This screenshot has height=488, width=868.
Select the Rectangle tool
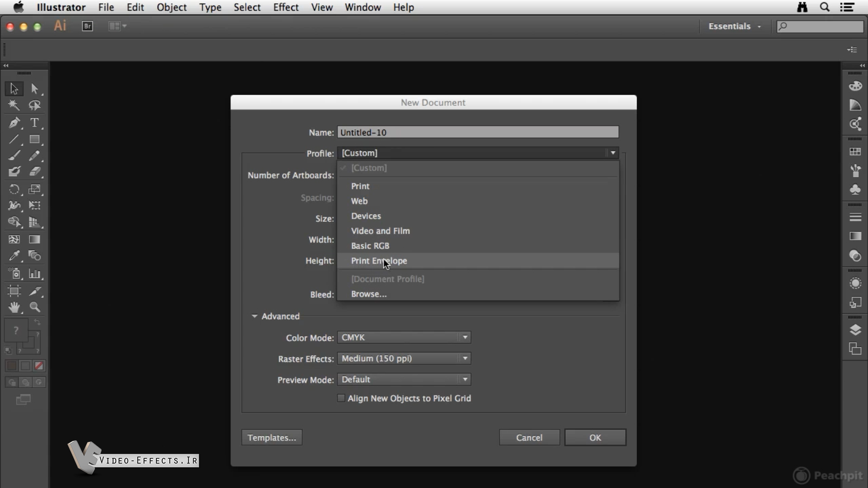point(35,139)
